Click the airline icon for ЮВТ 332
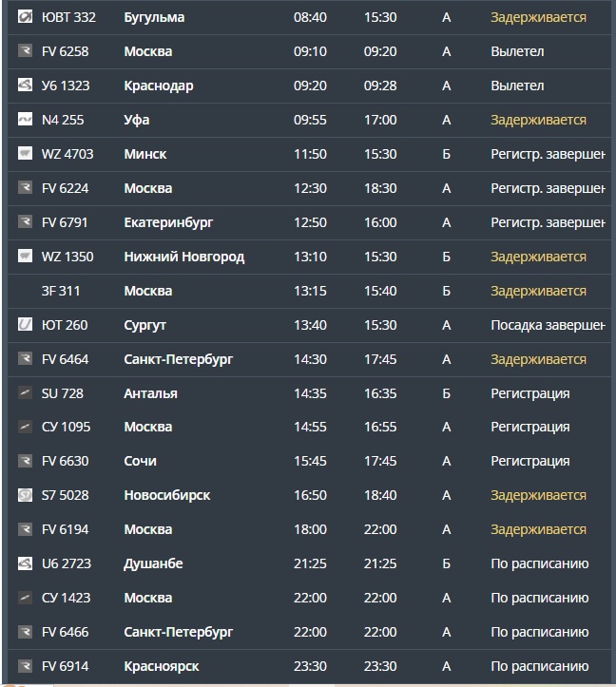Image resolution: width=616 pixels, height=687 pixels. click(x=25, y=17)
